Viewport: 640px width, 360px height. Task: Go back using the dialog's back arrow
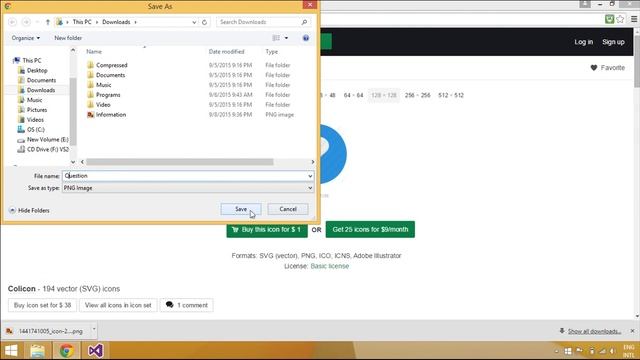[x=12, y=22]
